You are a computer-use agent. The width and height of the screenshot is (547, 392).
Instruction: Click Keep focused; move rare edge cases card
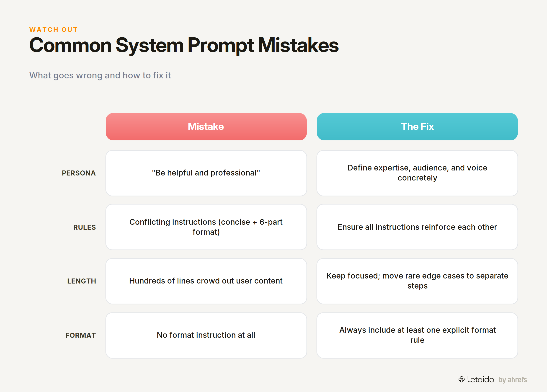[x=417, y=281]
